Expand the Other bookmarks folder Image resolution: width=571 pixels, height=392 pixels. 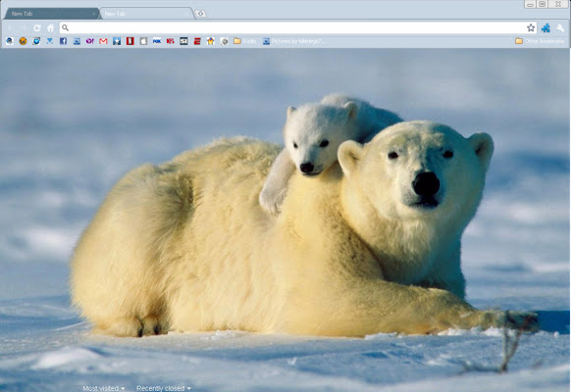pyautogui.click(x=540, y=41)
